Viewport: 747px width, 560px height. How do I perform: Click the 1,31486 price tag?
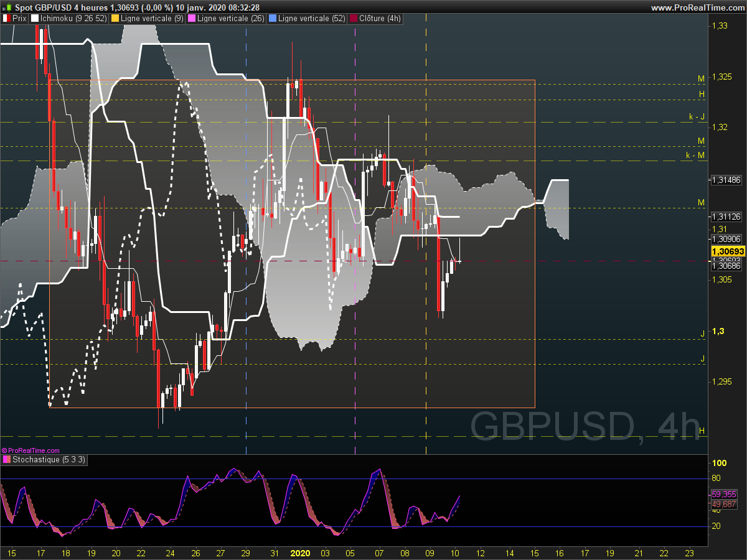726,180
